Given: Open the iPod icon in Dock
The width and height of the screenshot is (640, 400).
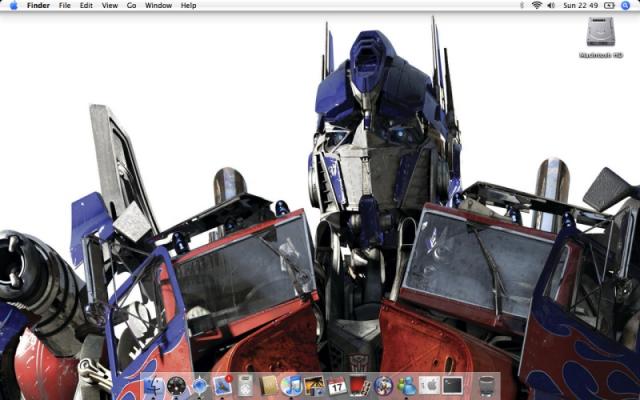Looking at the screenshot, I should pos(246,385).
